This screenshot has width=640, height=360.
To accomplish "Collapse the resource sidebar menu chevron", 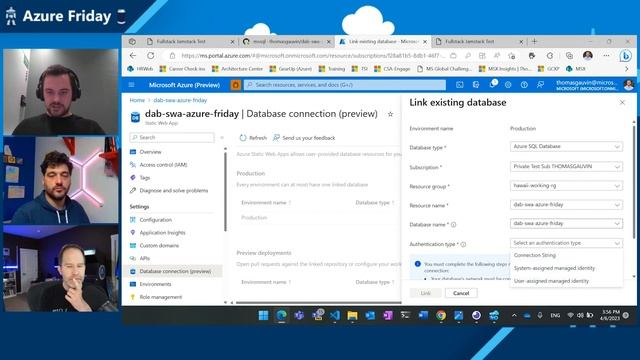I will coord(222,138).
